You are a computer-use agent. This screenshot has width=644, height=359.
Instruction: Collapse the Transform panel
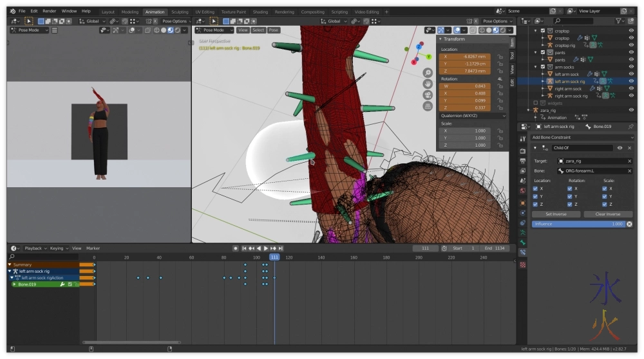441,39
